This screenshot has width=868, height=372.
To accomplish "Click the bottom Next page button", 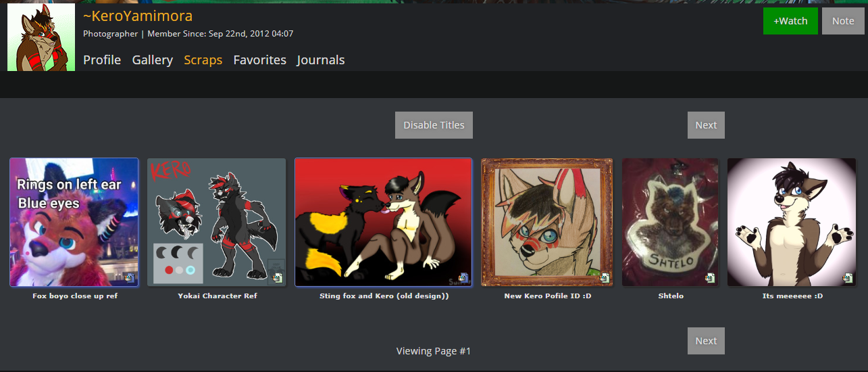I will click(706, 341).
